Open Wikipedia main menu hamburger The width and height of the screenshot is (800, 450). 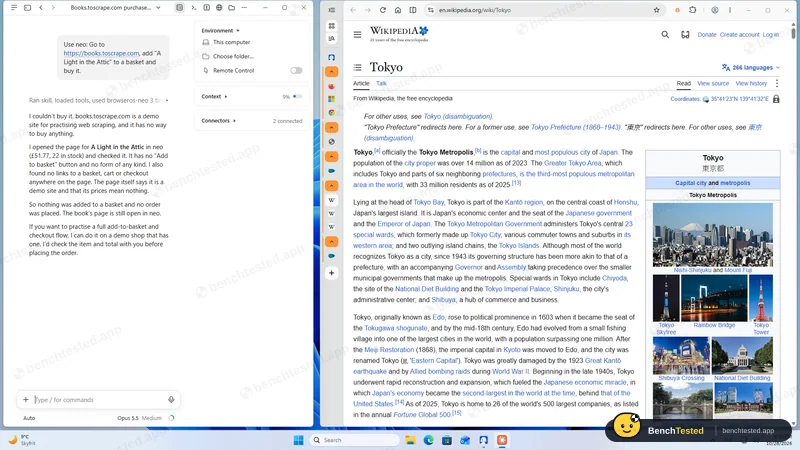(x=358, y=35)
